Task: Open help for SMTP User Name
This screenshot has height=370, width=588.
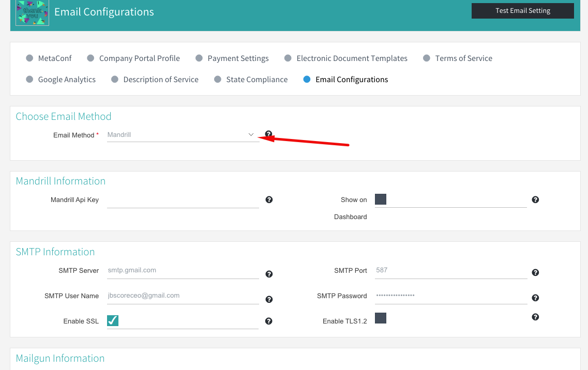Action: [x=269, y=299]
